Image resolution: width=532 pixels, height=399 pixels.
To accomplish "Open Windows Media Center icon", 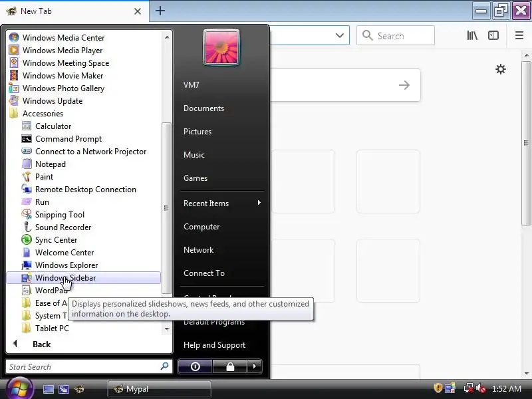I will coord(14,38).
